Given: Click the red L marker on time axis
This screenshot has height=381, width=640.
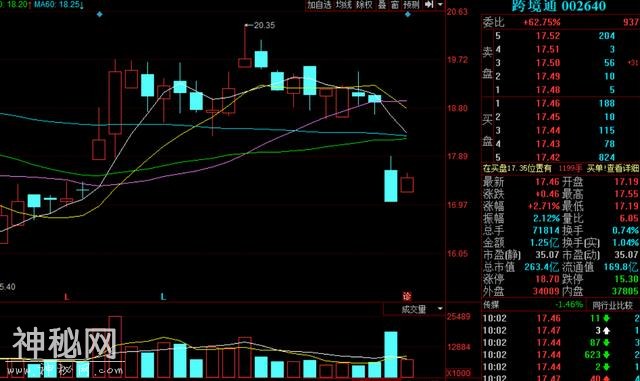Looking at the screenshot, I should pyautogui.click(x=67, y=297).
